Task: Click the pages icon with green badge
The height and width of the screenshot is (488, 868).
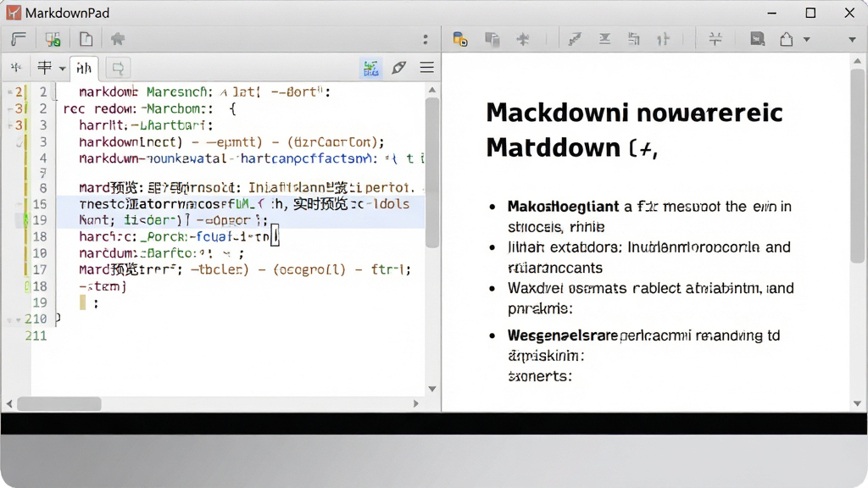Action: pos(53,39)
